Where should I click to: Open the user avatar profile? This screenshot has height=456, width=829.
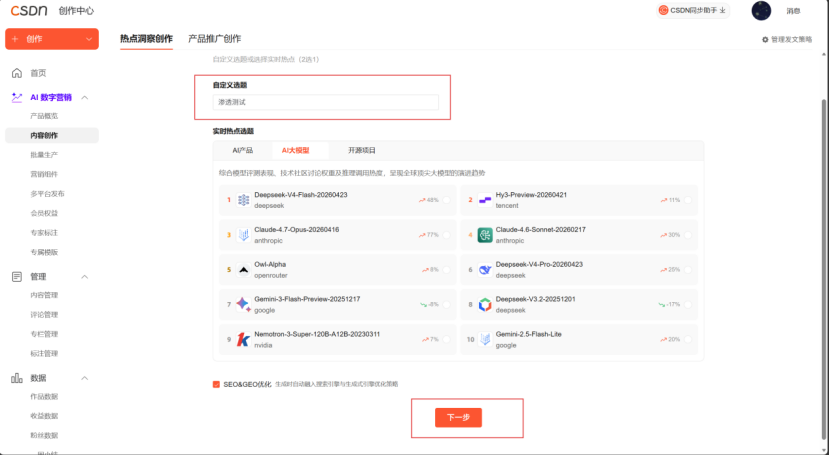[x=761, y=11]
